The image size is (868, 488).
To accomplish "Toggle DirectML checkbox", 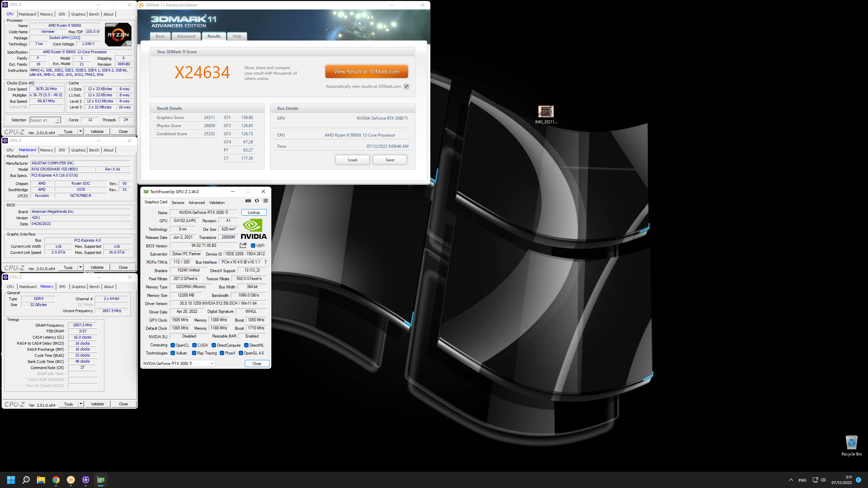I will click(x=246, y=345).
